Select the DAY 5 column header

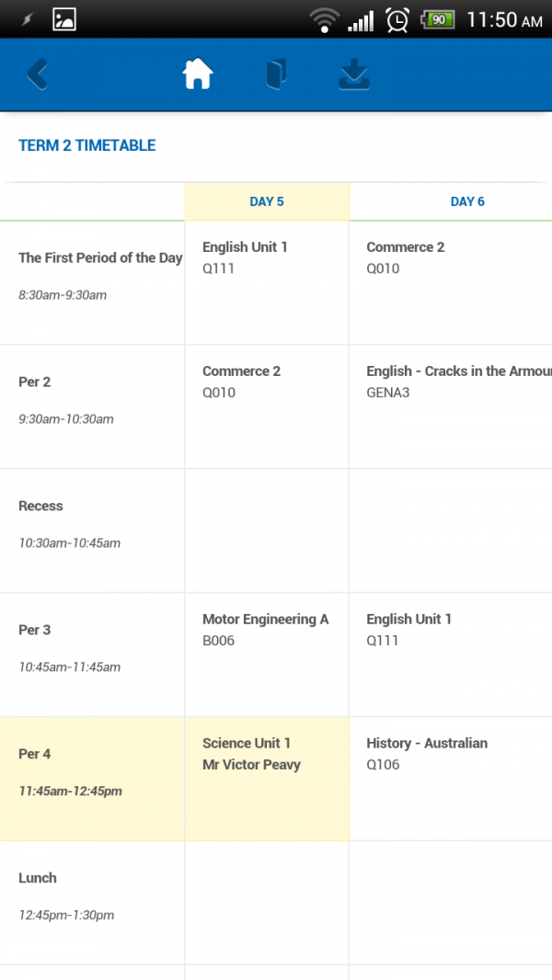(x=267, y=202)
